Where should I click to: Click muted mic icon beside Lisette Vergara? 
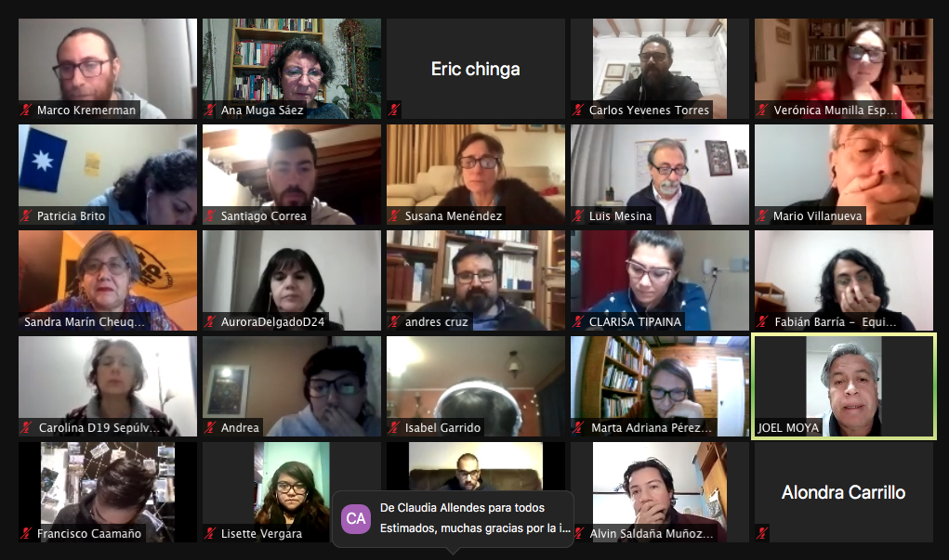210,533
